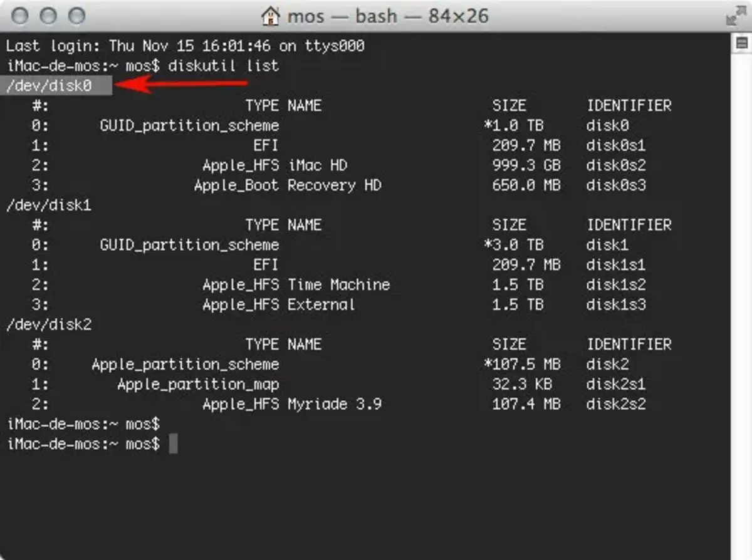Click the disk0s2 identifier
Image resolution: width=752 pixels, height=560 pixels.
point(615,165)
